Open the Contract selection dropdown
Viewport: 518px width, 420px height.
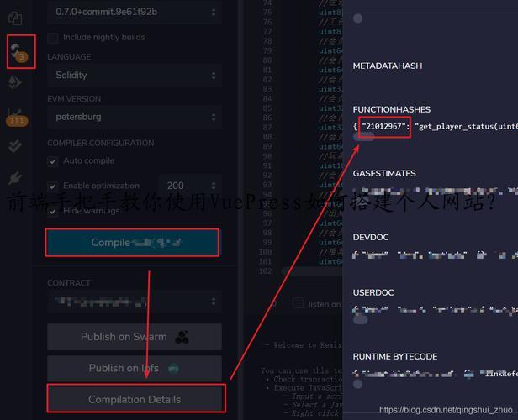(135, 301)
